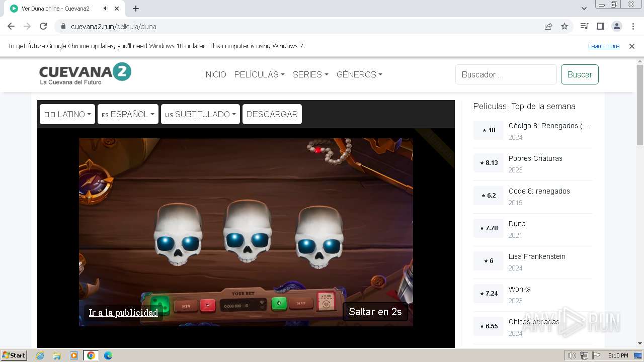This screenshot has height=362, width=644.
Task: Open the Windows Start menu
Action: coord(14,355)
